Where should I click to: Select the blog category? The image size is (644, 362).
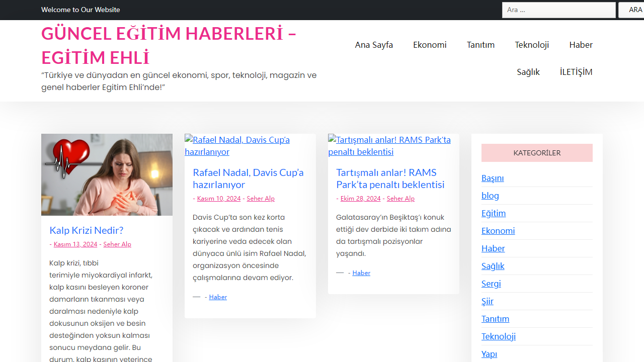[x=490, y=195]
